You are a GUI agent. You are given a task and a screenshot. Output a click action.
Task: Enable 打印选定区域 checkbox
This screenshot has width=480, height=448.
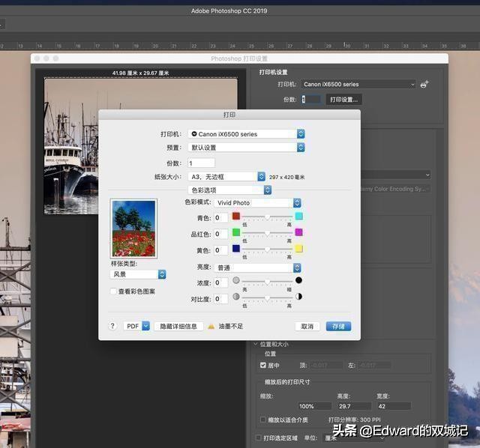(x=259, y=438)
